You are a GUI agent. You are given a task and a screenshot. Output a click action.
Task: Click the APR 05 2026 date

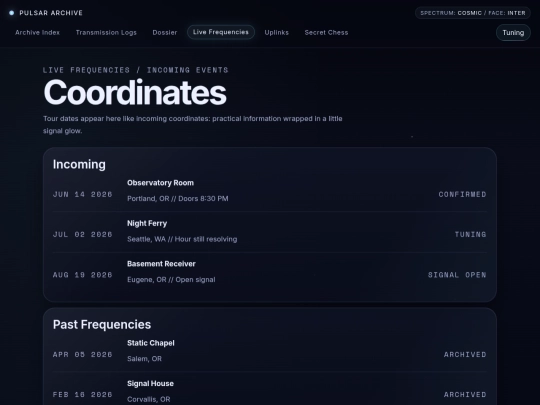pos(83,354)
